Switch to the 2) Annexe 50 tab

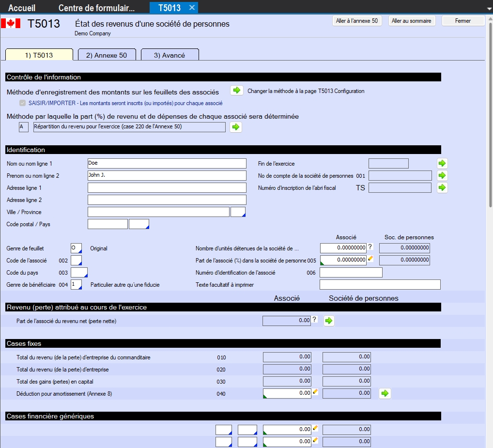coord(107,55)
